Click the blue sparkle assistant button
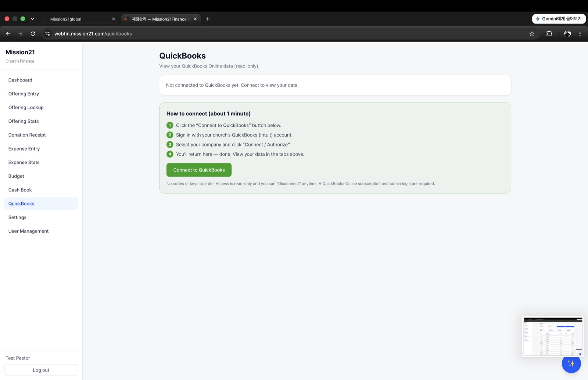The width and height of the screenshot is (588, 380). [x=571, y=363]
